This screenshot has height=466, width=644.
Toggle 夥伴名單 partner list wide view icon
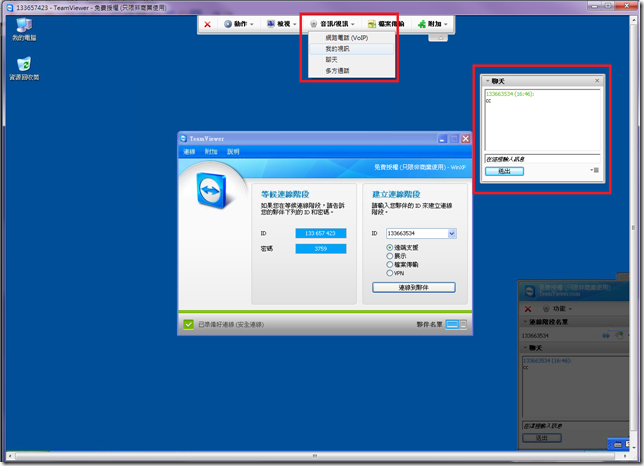[452, 325]
